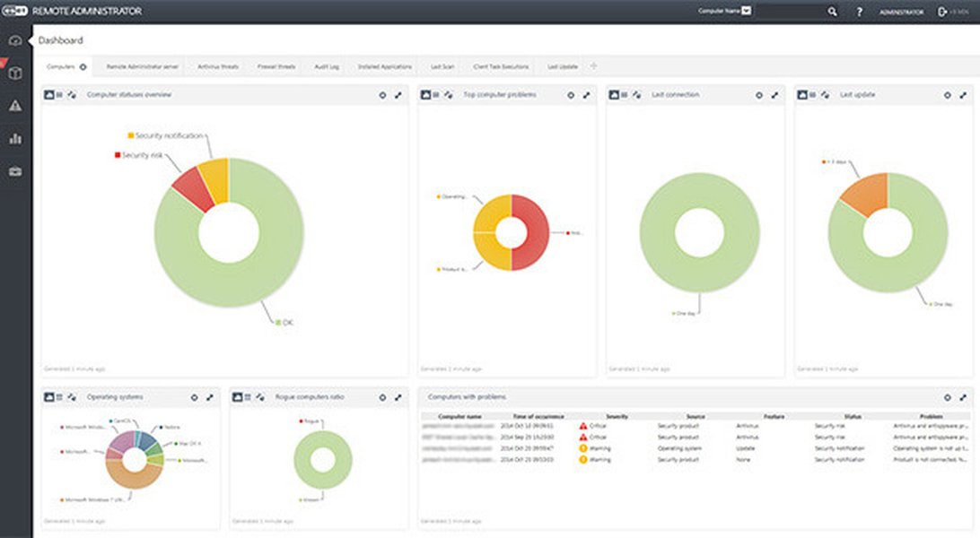The height and width of the screenshot is (538, 980).
Task: Open the Installed Applications tab
Action: coord(384,66)
